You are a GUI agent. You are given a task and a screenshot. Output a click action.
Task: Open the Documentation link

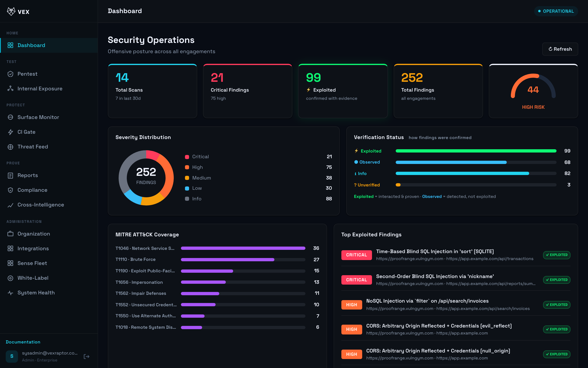(23, 342)
